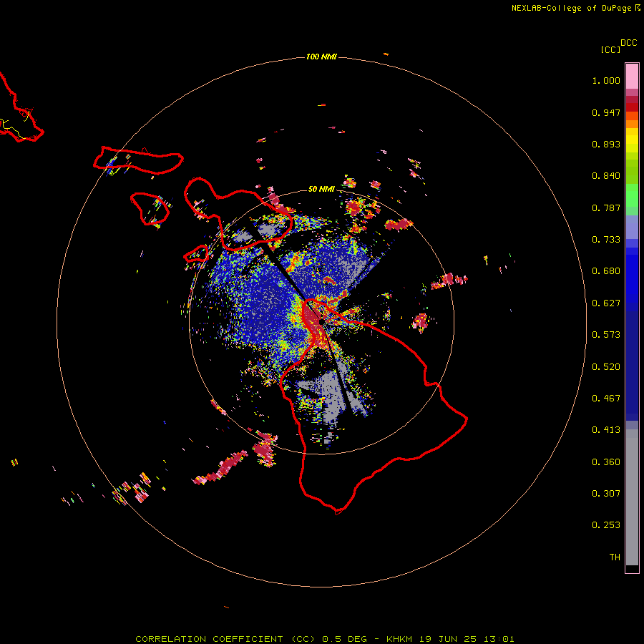Select the 1.000 value on color scale

pos(606,80)
